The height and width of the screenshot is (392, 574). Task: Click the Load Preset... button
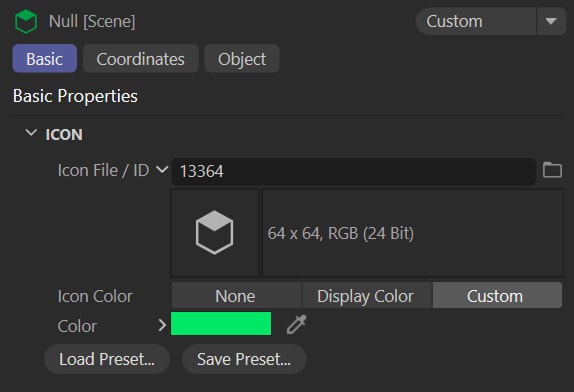[107, 359]
